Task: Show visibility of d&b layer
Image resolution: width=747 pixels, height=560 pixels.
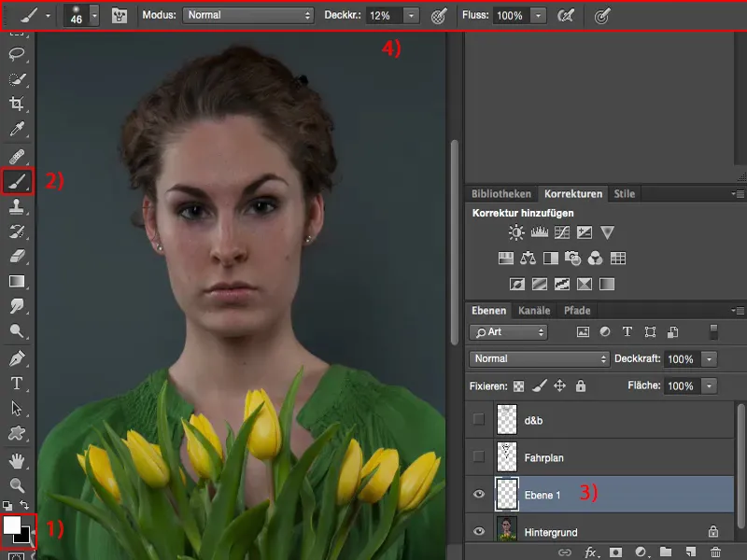Action: [x=479, y=419]
